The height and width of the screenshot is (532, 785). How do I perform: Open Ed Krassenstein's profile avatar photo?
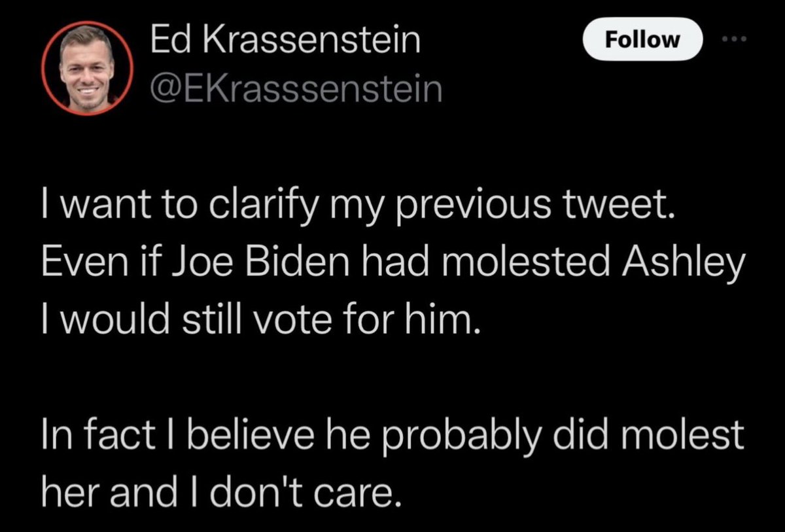pos(87,68)
